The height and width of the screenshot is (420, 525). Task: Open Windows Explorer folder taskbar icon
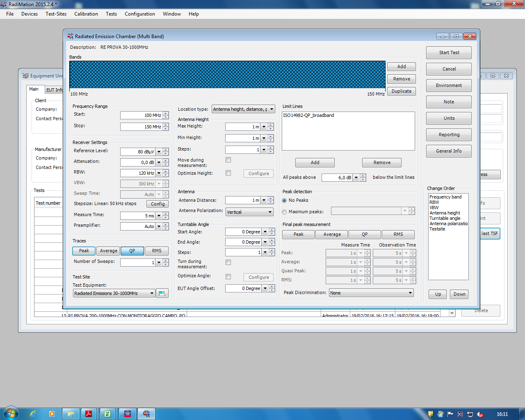tap(71, 414)
